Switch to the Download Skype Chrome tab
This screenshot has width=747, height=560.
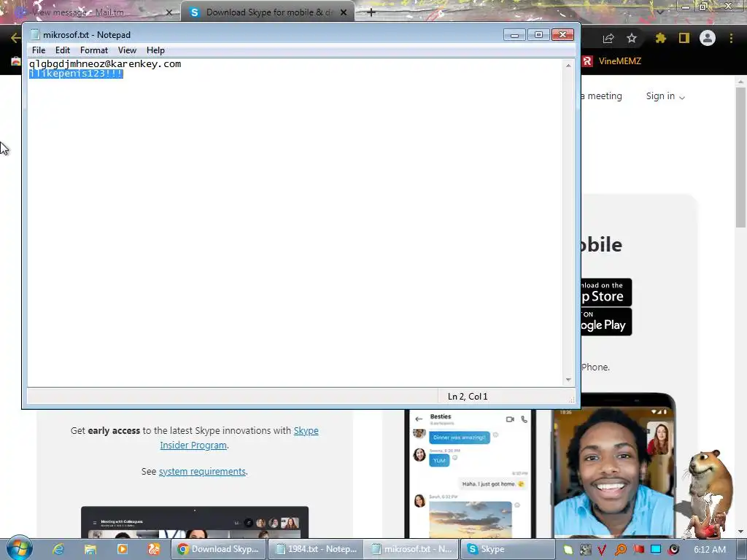pyautogui.click(x=267, y=12)
